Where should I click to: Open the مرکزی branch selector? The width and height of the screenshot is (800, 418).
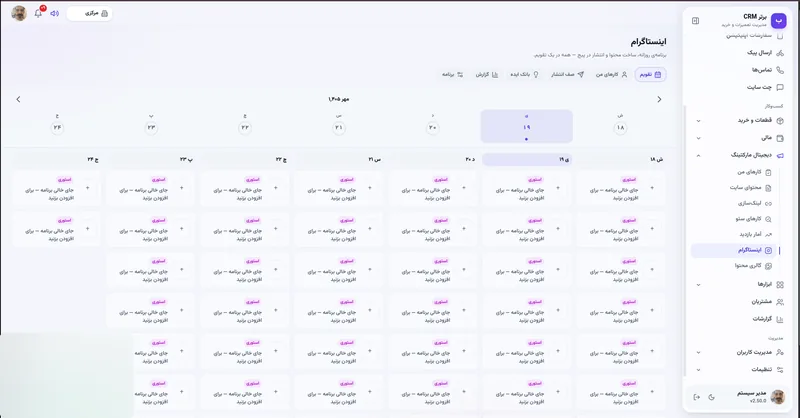[90, 13]
